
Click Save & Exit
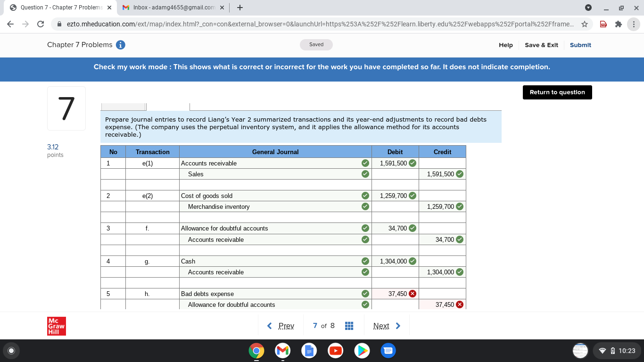(541, 45)
